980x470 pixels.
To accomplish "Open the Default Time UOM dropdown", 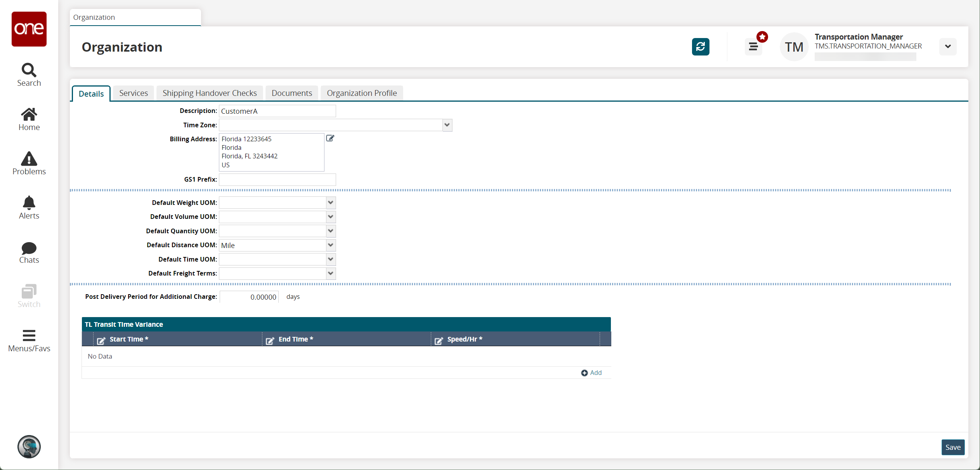I will click(x=331, y=259).
